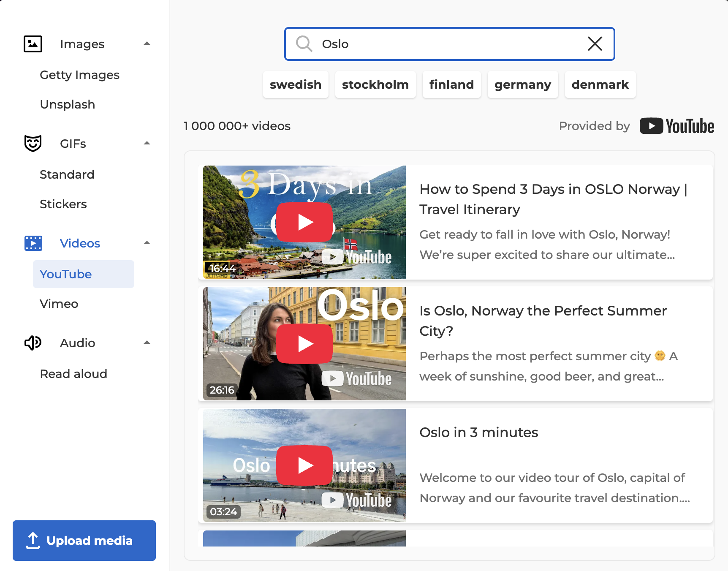Click the Upload media button

pos(84,541)
